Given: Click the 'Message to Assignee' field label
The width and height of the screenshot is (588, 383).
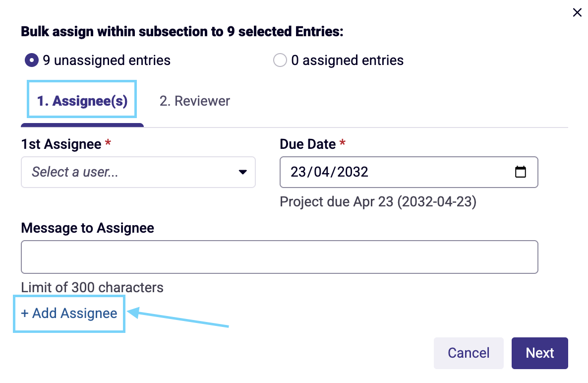Looking at the screenshot, I should (x=87, y=228).
